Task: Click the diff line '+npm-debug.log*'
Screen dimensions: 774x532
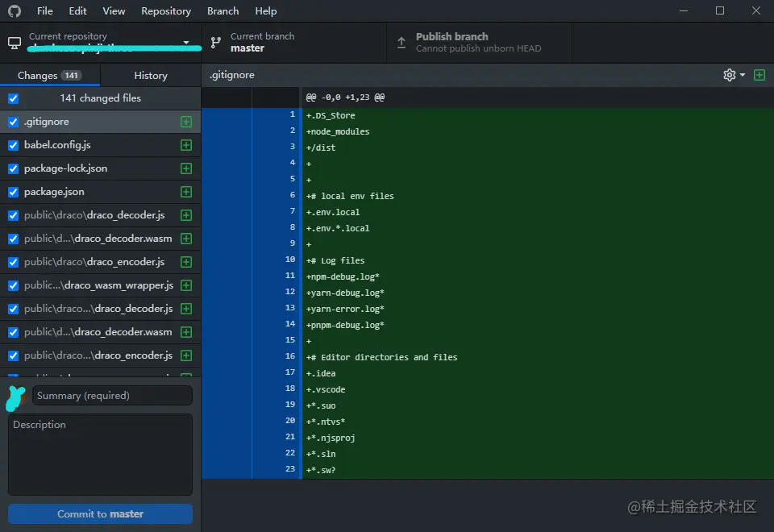Action: click(x=343, y=276)
